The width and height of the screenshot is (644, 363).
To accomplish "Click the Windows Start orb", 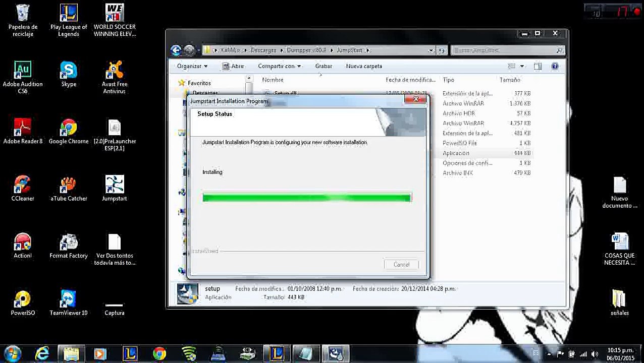I will point(13,353).
